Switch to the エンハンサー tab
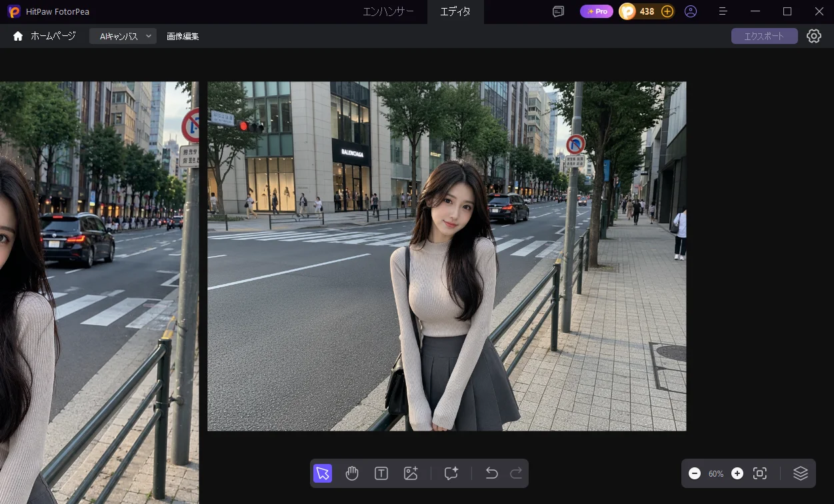The height and width of the screenshot is (504, 834). point(388,11)
